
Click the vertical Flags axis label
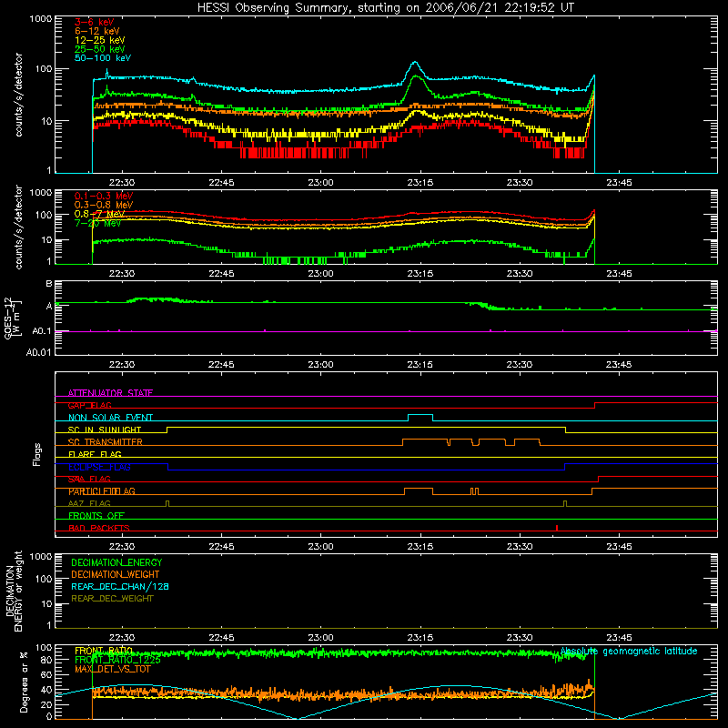click(x=37, y=454)
